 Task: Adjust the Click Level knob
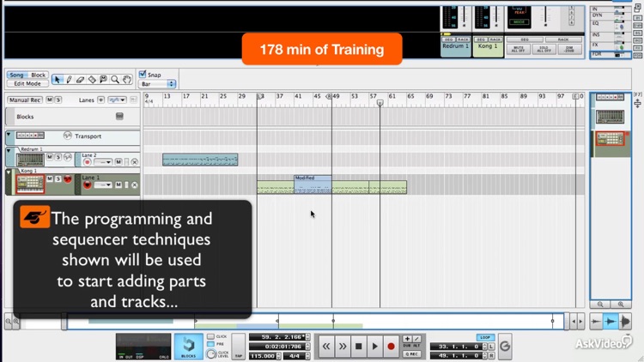pos(211,353)
